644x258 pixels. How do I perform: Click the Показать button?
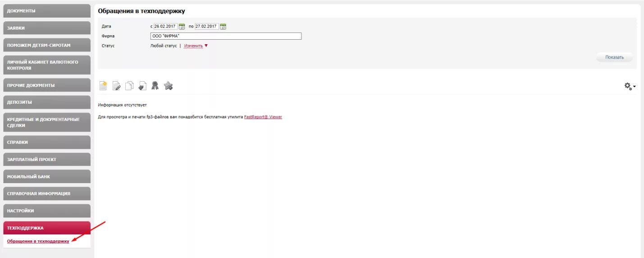tap(614, 57)
